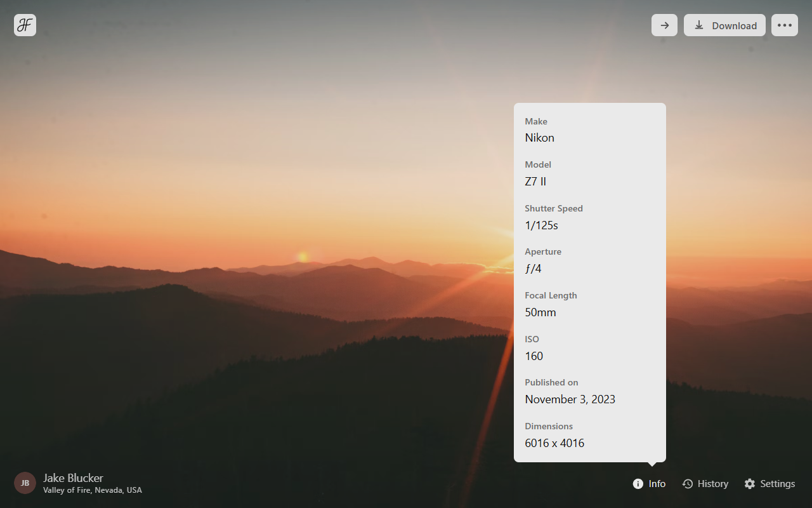Click the "Dimensions" label
Screen dimensions: 812x508
[549, 426]
